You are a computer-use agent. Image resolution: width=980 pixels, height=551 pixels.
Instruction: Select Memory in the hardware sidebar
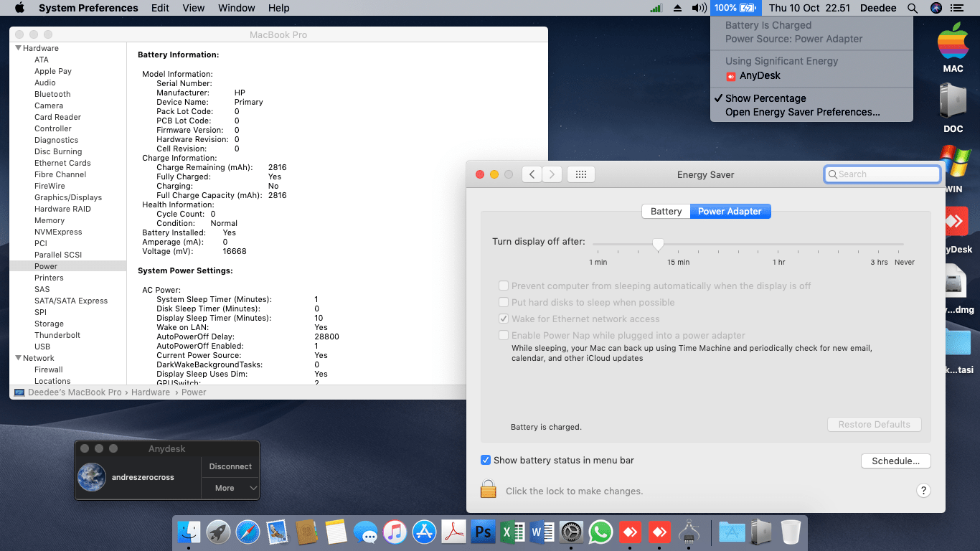[50, 220]
